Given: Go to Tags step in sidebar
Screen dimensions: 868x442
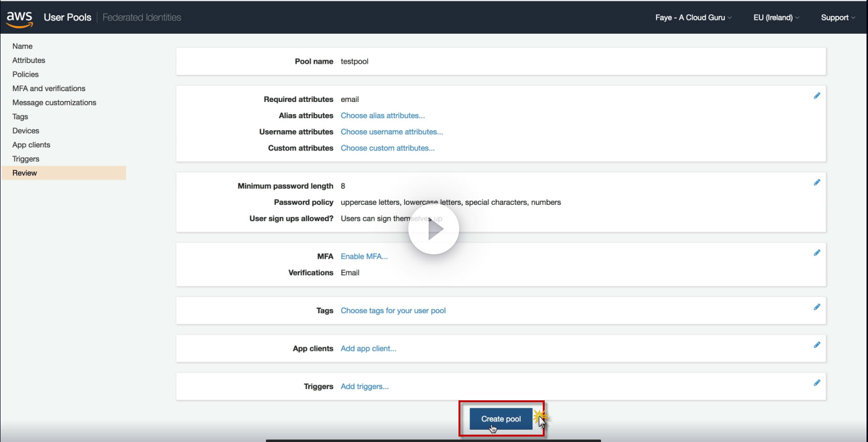Looking at the screenshot, I should point(20,117).
